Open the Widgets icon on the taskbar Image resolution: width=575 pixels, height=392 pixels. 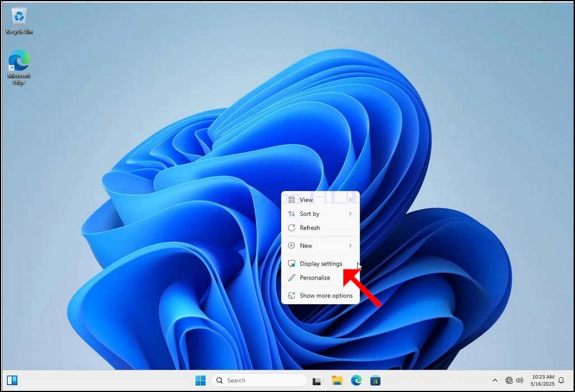click(12, 380)
